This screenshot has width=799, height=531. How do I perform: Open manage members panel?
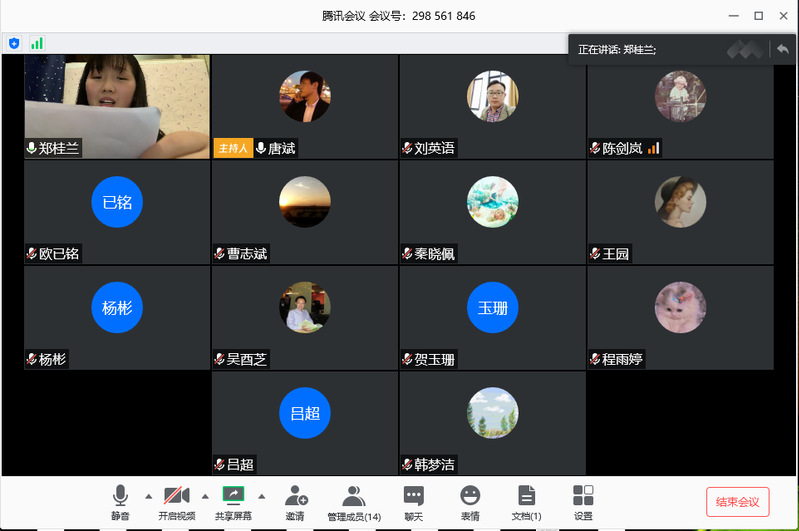pos(353,496)
